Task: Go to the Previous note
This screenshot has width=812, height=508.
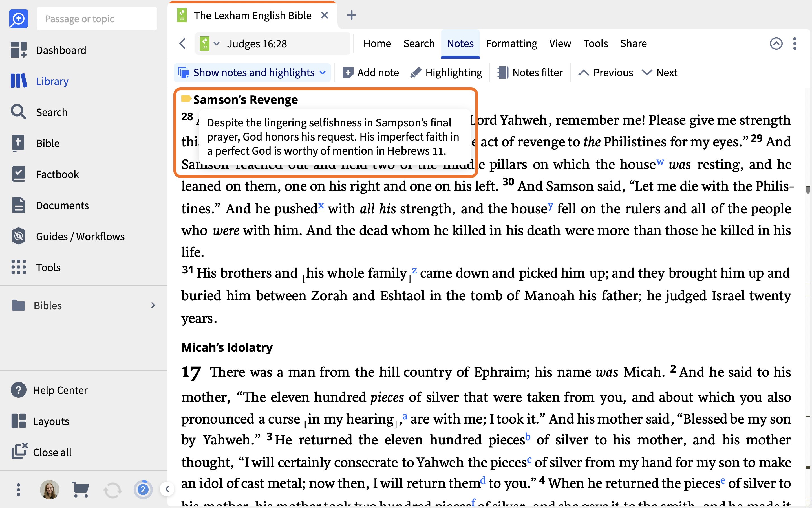Action: pyautogui.click(x=606, y=73)
